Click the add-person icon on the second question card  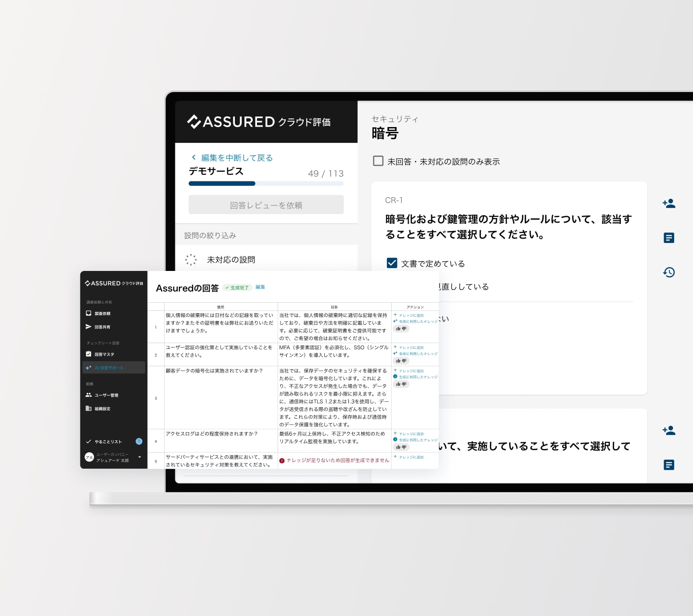(668, 431)
